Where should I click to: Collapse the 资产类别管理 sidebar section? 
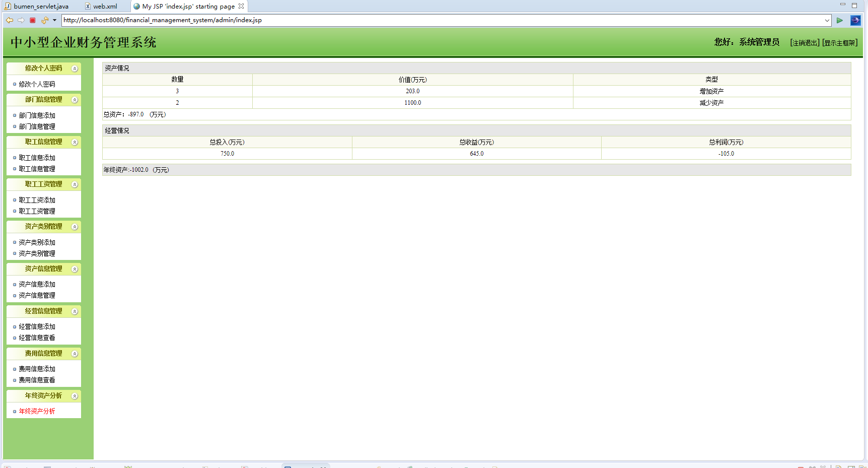(75, 227)
